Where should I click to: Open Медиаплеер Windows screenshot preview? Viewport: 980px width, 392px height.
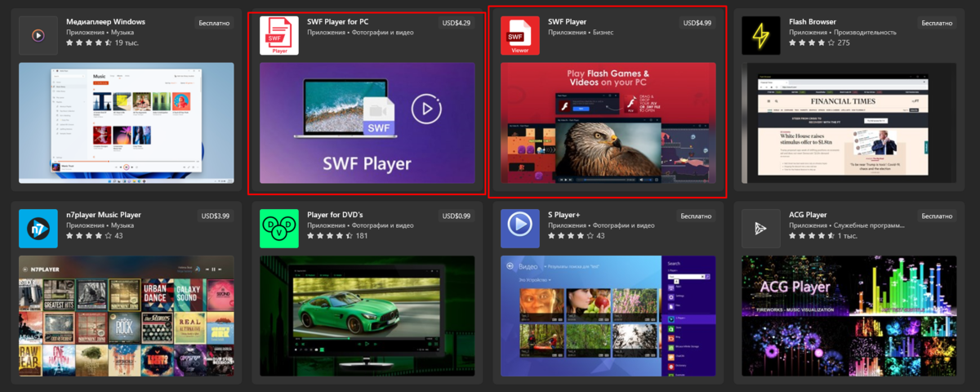coord(126,123)
